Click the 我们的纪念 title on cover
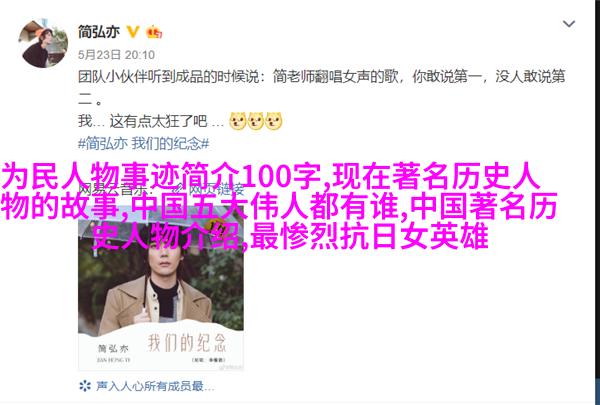The height and width of the screenshot is (405, 600). (x=187, y=342)
